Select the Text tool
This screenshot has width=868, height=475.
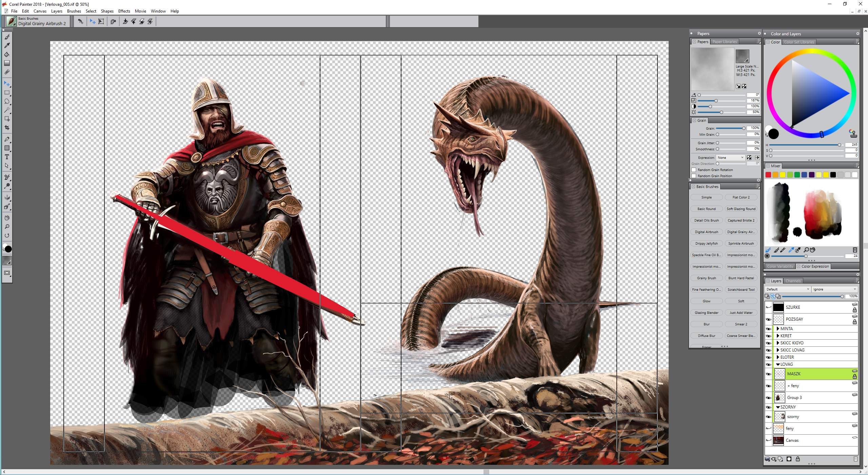(x=7, y=157)
